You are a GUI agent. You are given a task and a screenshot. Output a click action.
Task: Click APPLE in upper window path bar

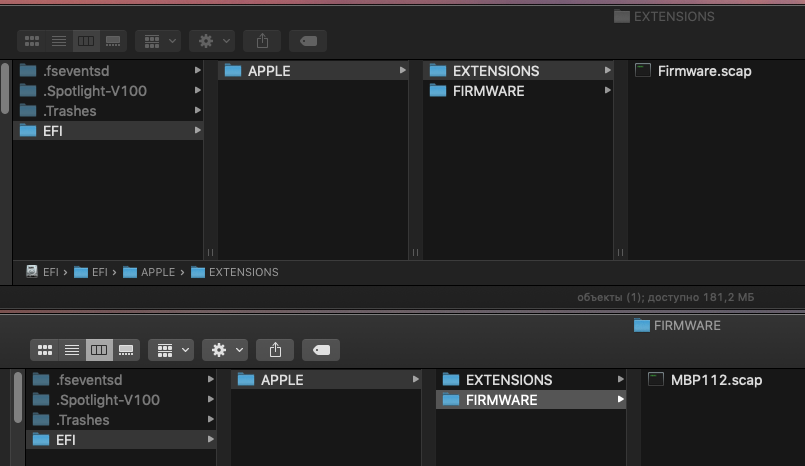tap(149, 272)
